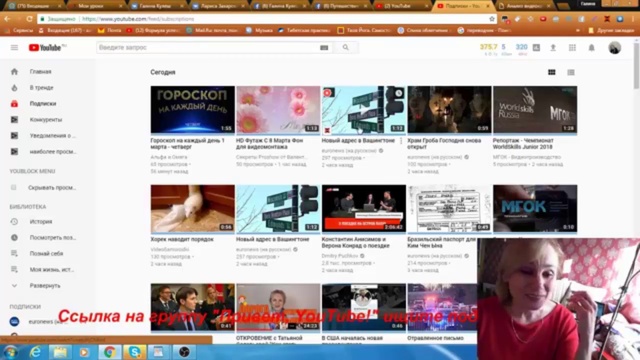The width and height of the screenshot is (640, 360).
Task: Open Windows Explorer from the taskbar
Action: pos(60,352)
